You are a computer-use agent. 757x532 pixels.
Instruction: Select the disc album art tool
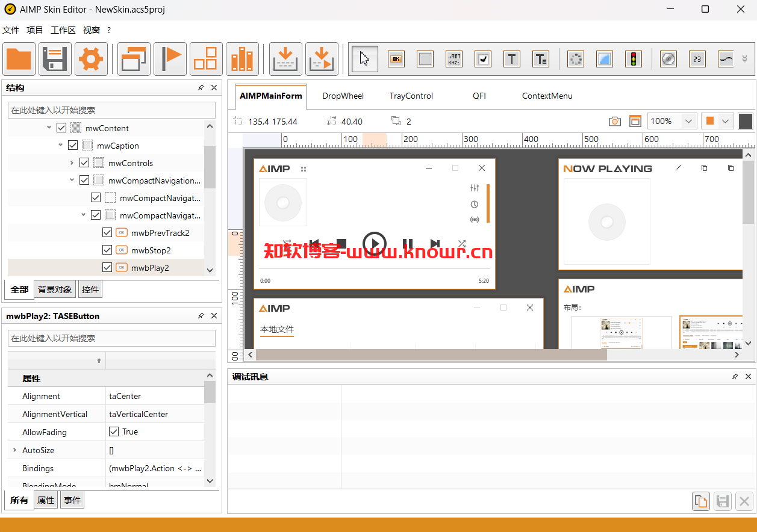pyautogui.click(x=668, y=59)
